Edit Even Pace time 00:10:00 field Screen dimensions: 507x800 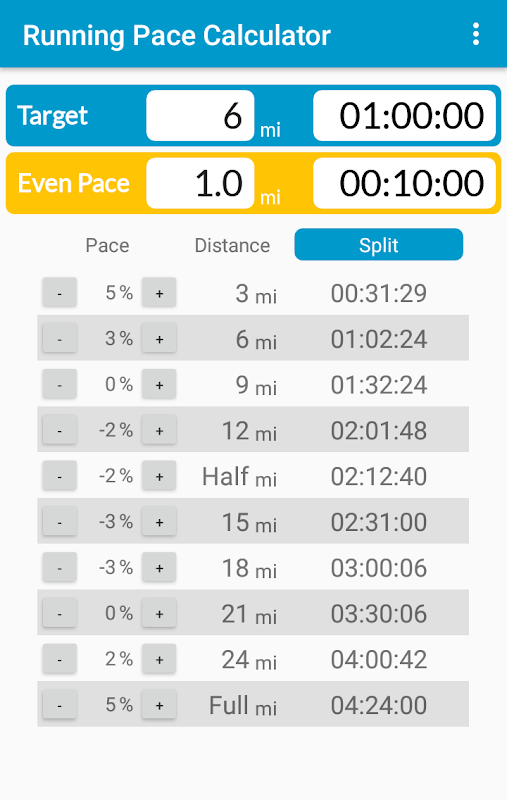tap(404, 183)
